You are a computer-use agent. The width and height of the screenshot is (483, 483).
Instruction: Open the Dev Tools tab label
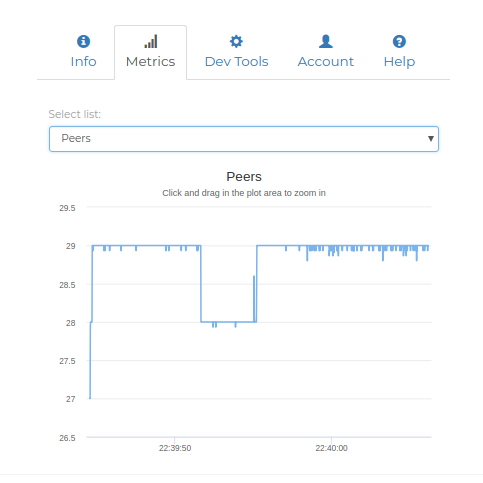tap(236, 62)
